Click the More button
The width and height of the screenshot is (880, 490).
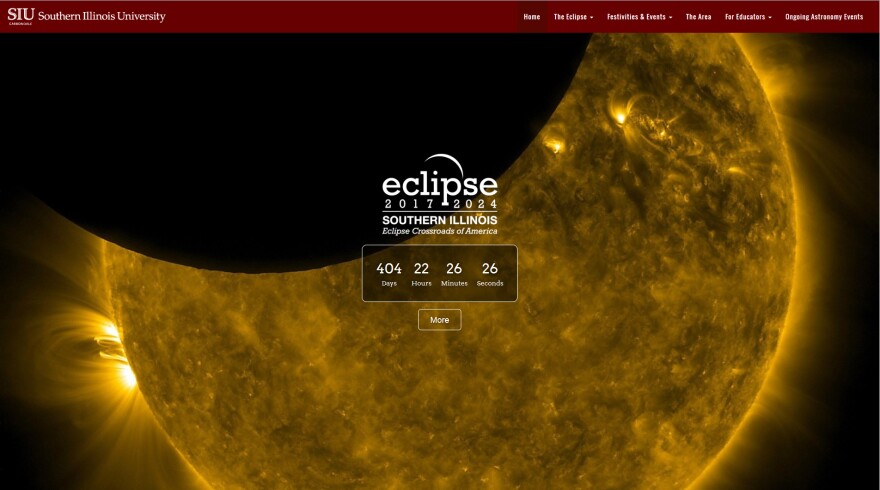(x=439, y=320)
